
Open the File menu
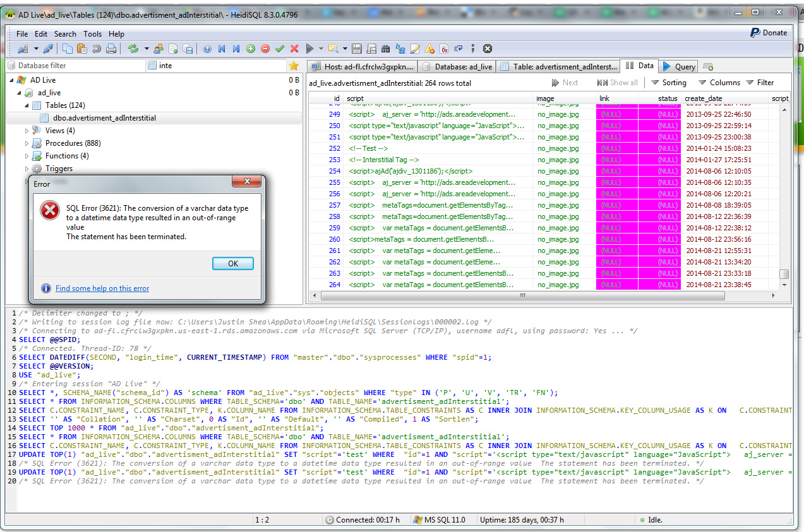pos(22,34)
